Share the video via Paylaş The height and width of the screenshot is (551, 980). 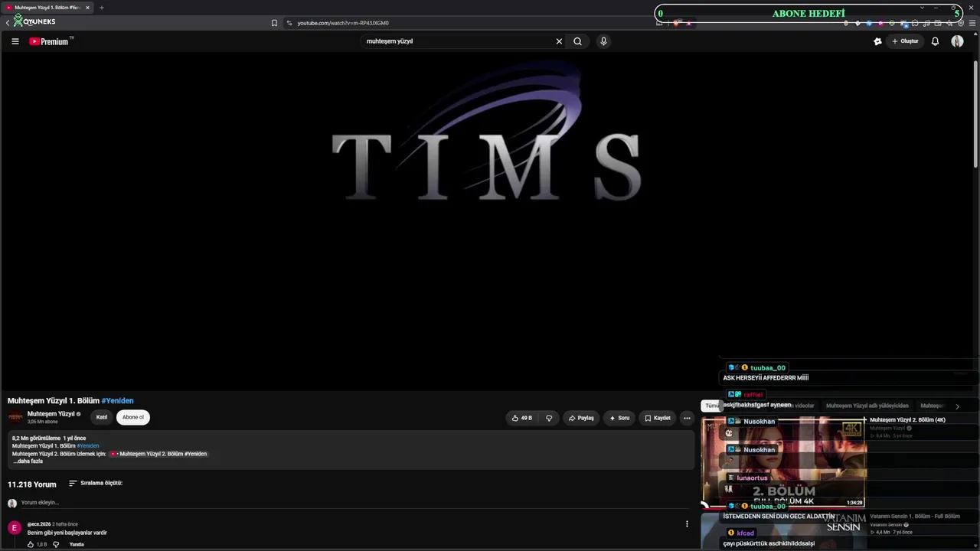pos(581,418)
